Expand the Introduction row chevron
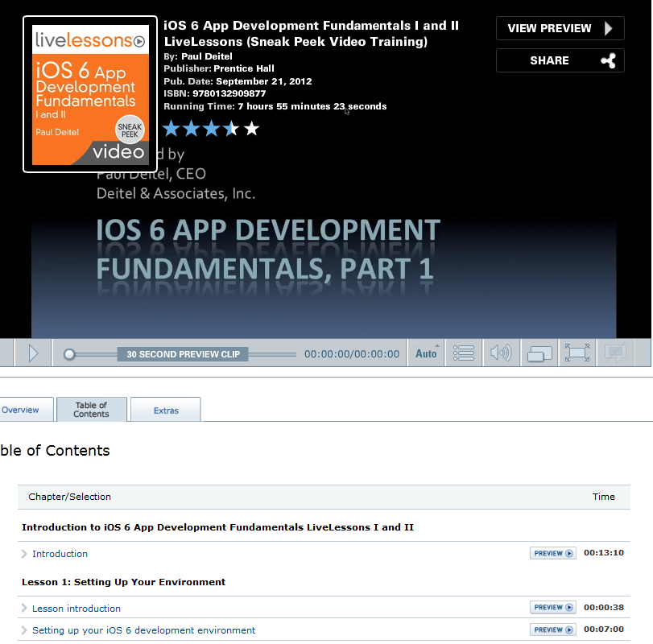This screenshot has width=653, height=644. [x=24, y=554]
